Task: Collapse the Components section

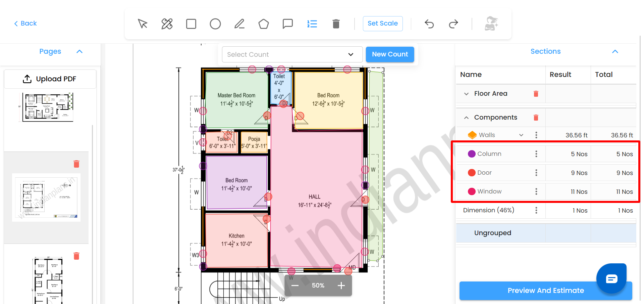Action: [x=466, y=118]
